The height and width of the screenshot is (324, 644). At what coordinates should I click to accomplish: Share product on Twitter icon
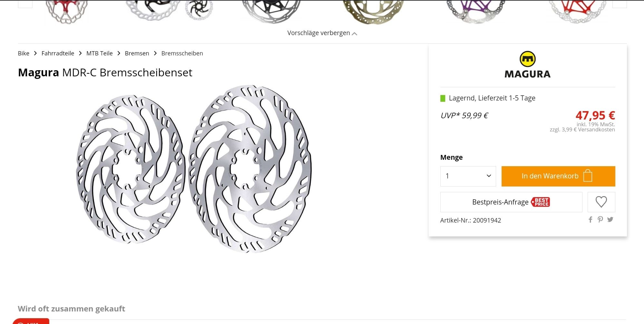[610, 219]
